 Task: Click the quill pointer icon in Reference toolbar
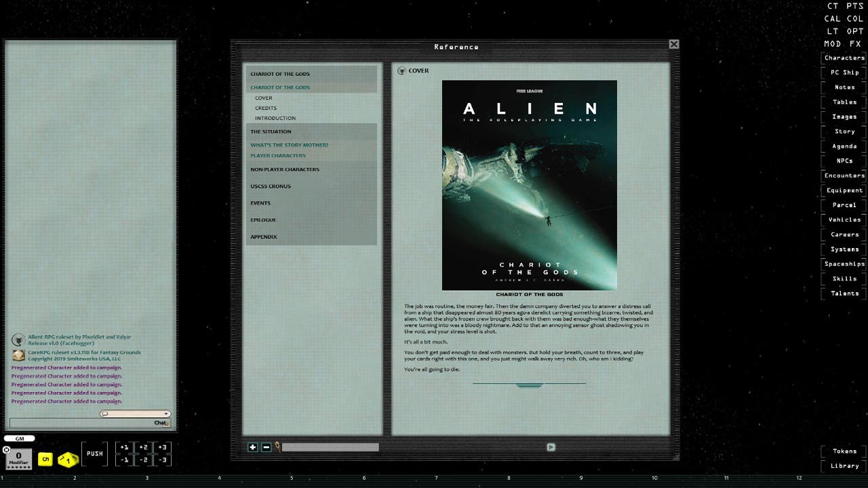tap(278, 445)
